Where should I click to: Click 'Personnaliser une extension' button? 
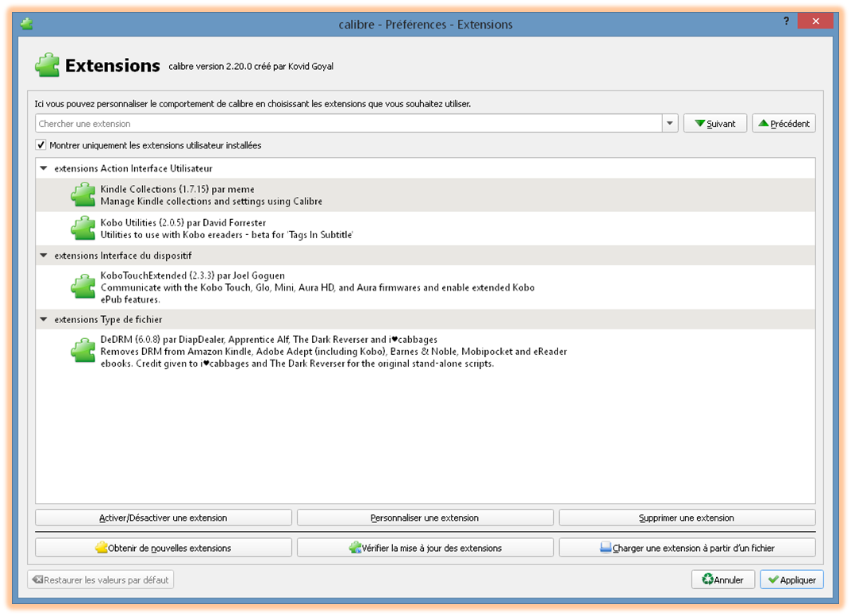pyautogui.click(x=425, y=518)
